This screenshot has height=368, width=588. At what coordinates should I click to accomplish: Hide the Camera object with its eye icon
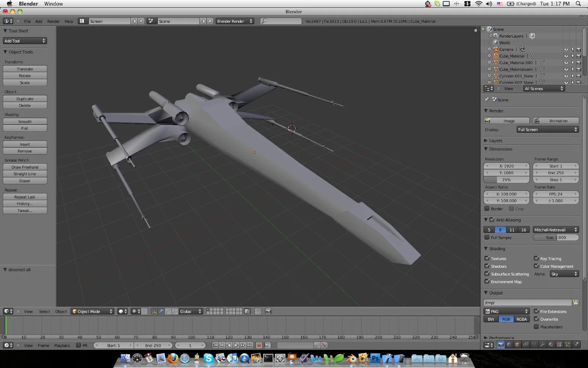tap(566, 49)
